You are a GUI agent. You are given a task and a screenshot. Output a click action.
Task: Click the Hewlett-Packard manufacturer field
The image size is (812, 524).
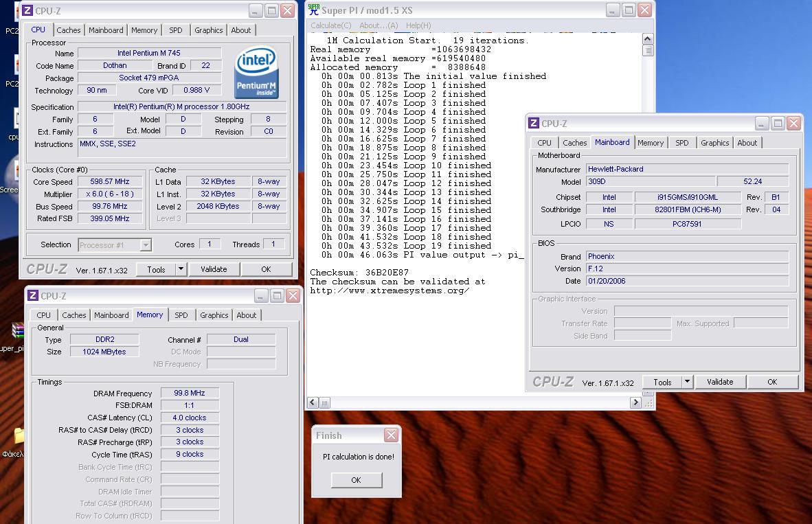(687, 170)
